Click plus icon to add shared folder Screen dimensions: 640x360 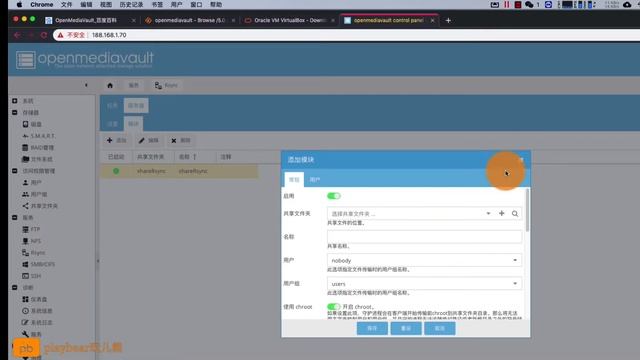[502, 213]
